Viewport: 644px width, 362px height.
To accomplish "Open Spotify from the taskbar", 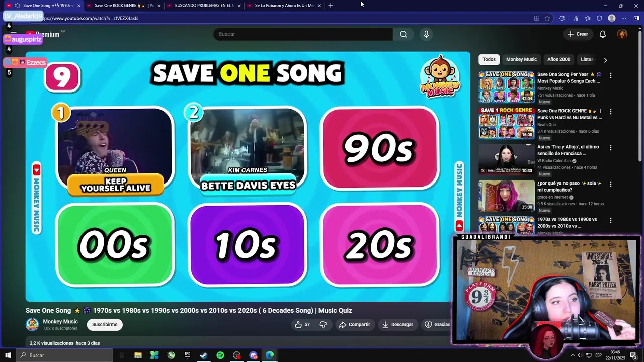I will point(220,355).
